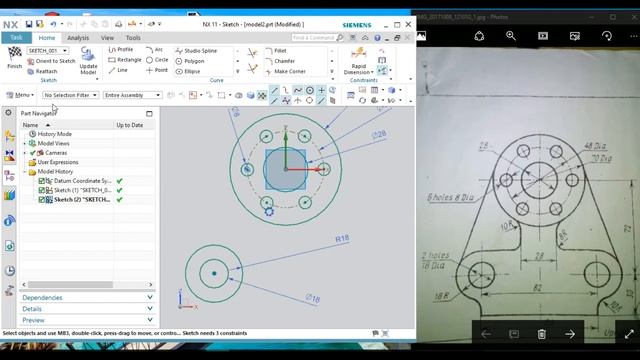This screenshot has height=360, width=640.
Task: Click the R18 dimension label in sketch
Action: point(342,239)
